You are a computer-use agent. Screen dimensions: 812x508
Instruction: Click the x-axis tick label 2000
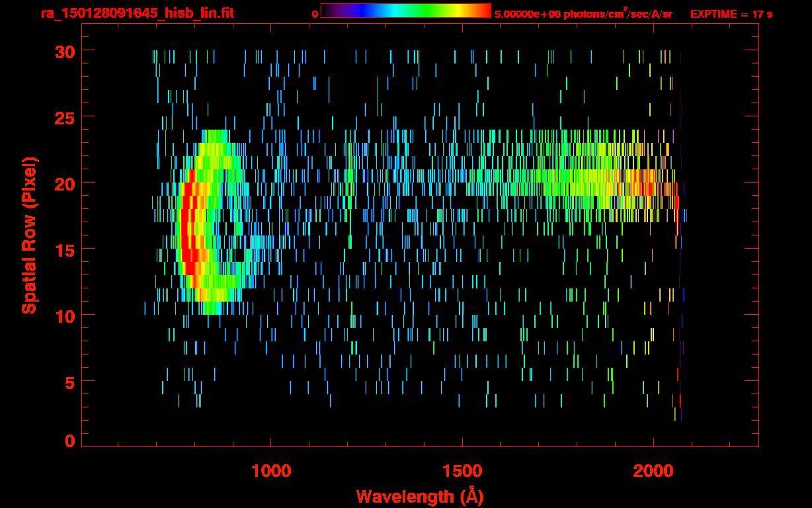(x=653, y=470)
